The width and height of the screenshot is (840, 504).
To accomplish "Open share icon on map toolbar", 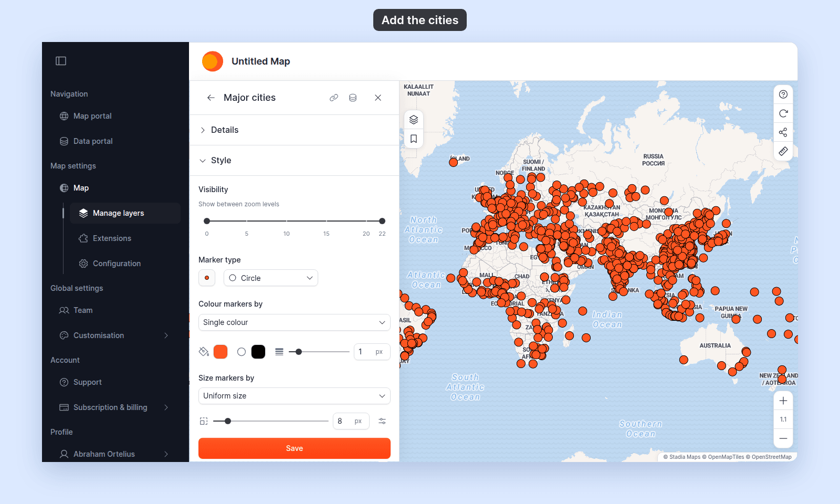I will (783, 132).
